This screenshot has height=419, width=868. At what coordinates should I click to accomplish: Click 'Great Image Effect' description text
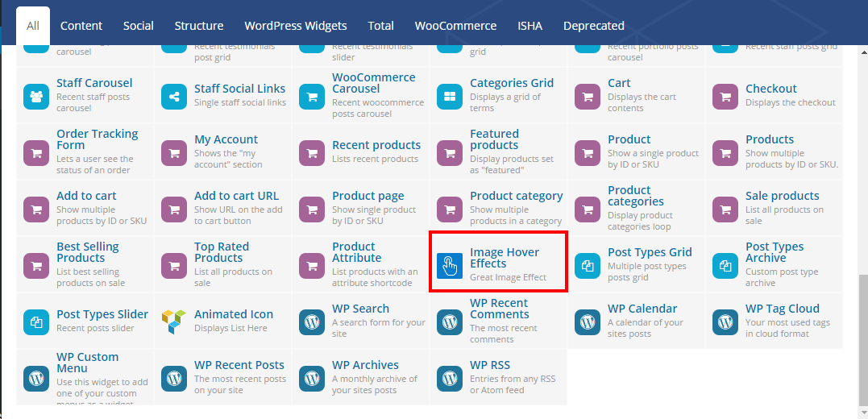pos(509,277)
